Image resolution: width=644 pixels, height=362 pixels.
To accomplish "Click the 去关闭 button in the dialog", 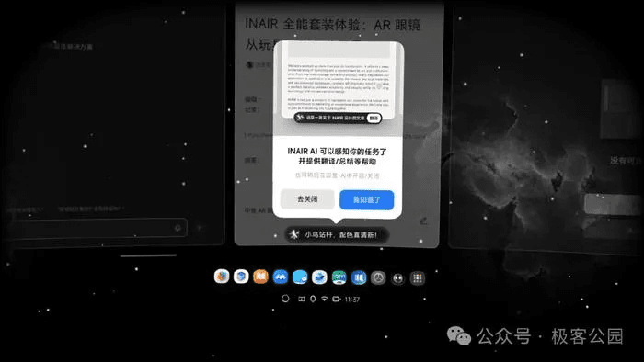I will [x=307, y=199].
